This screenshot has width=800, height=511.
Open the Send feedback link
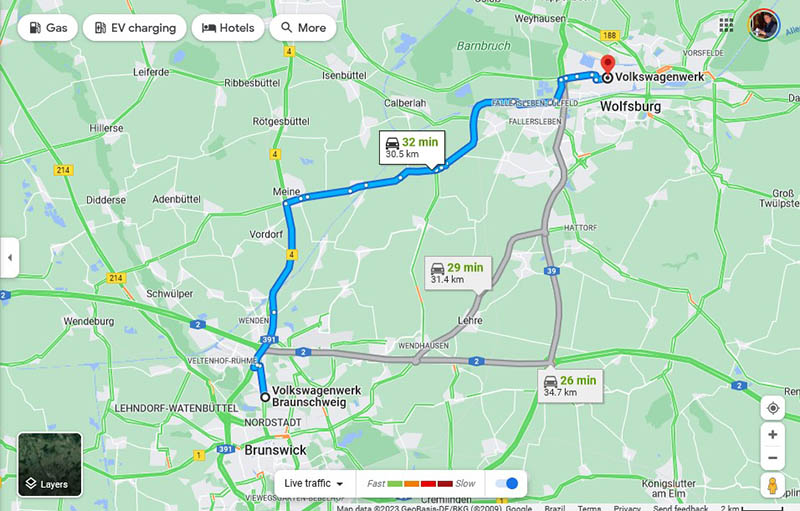tap(680, 507)
